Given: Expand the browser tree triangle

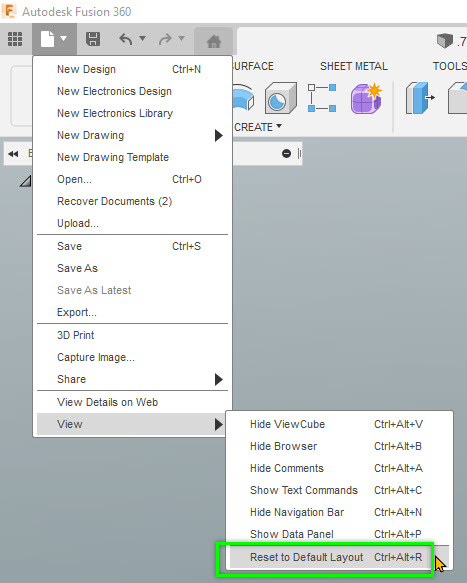Looking at the screenshot, I should coord(25,182).
